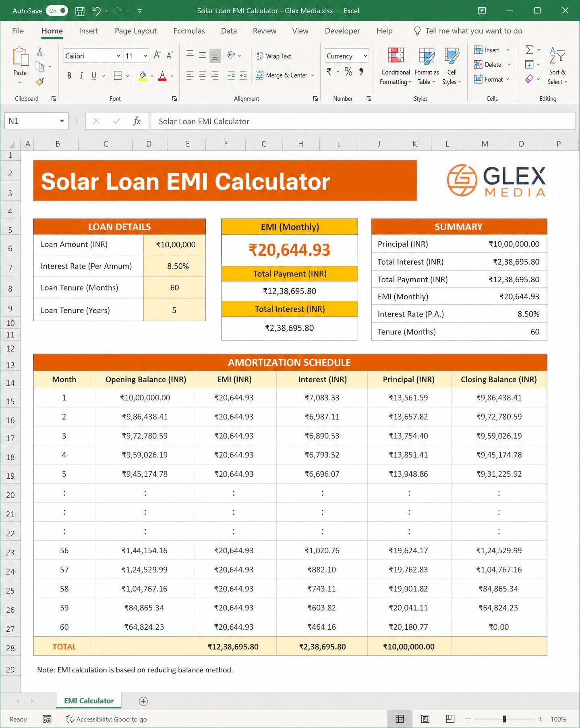The height and width of the screenshot is (728, 580).
Task: Click the Format Painter brush icon
Action: tap(39, 82)
